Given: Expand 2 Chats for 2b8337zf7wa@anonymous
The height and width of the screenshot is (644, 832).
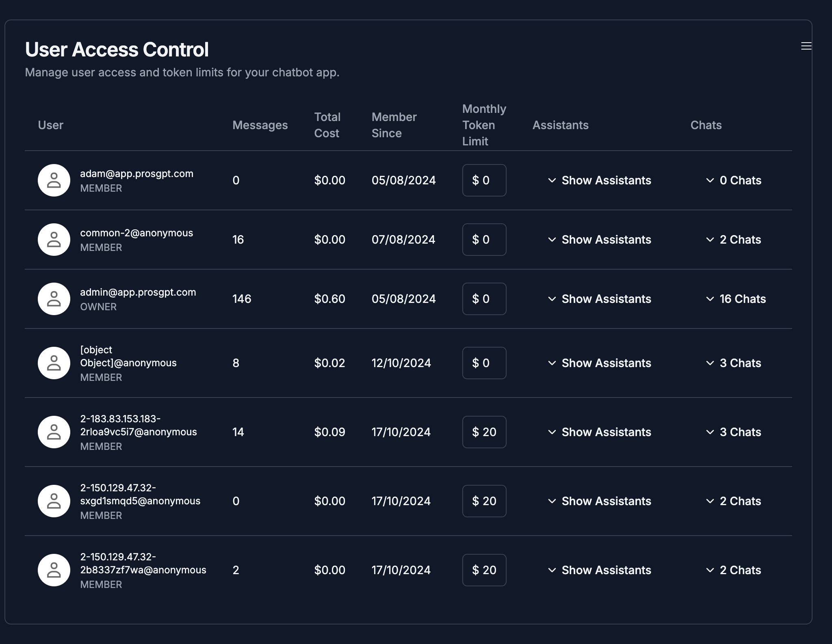Looking at the screenshot, I should coord(733,570).
